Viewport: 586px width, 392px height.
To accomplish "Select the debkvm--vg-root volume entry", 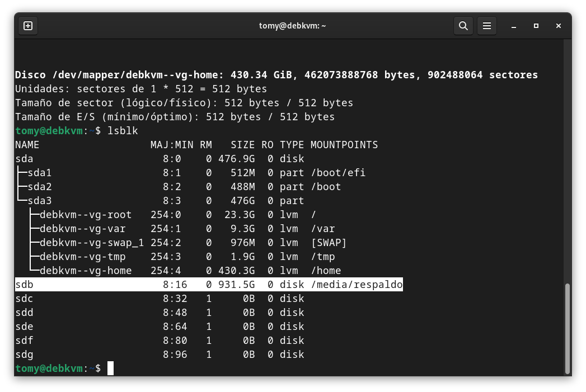I will 86,215.
